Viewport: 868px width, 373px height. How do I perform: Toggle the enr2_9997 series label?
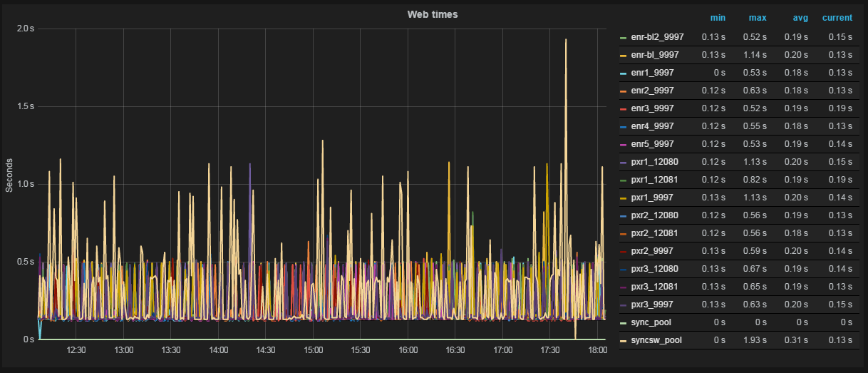pos(653,91)
